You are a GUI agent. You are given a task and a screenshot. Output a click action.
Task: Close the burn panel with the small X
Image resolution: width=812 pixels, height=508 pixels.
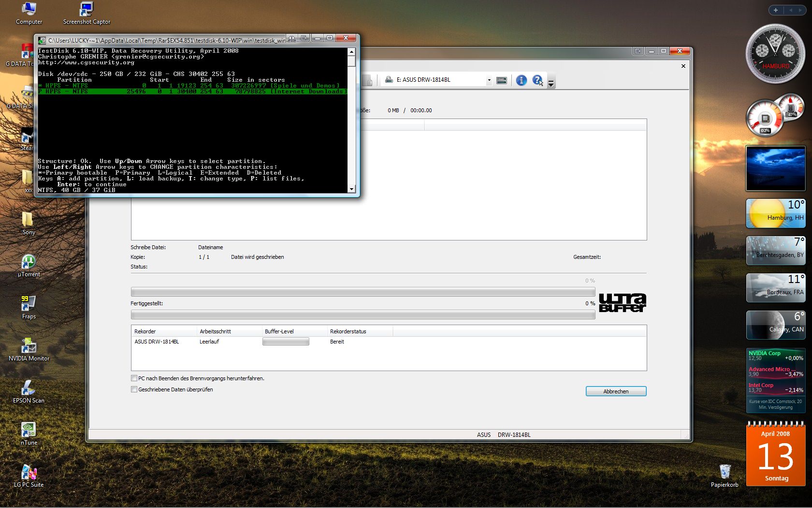click(683, 66)
